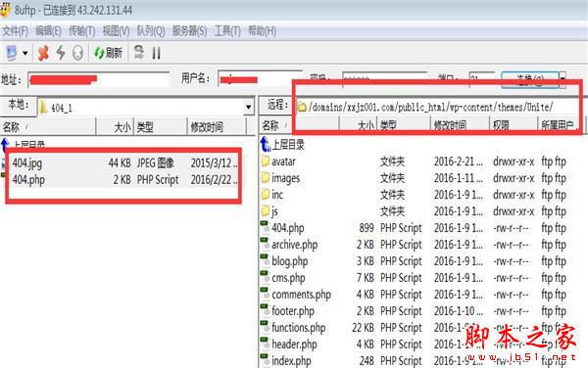Click the 8uftp smiley app icon

click(5, 9)
